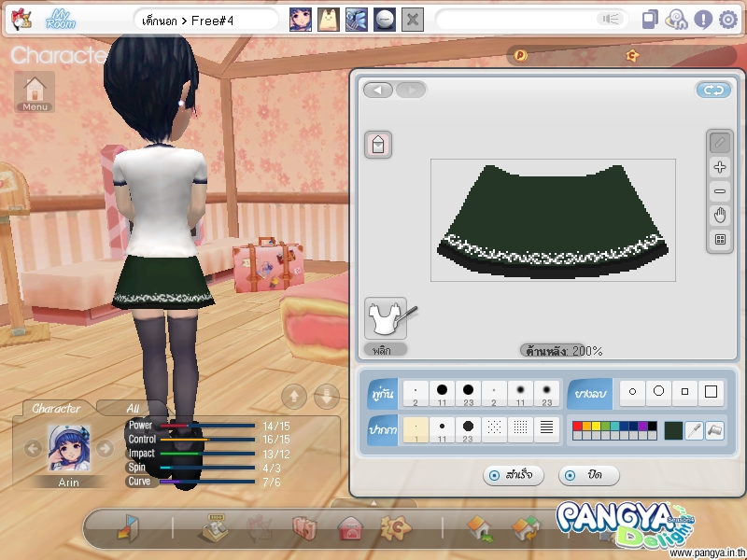Click the shirt with brush icon

(387, 318)
